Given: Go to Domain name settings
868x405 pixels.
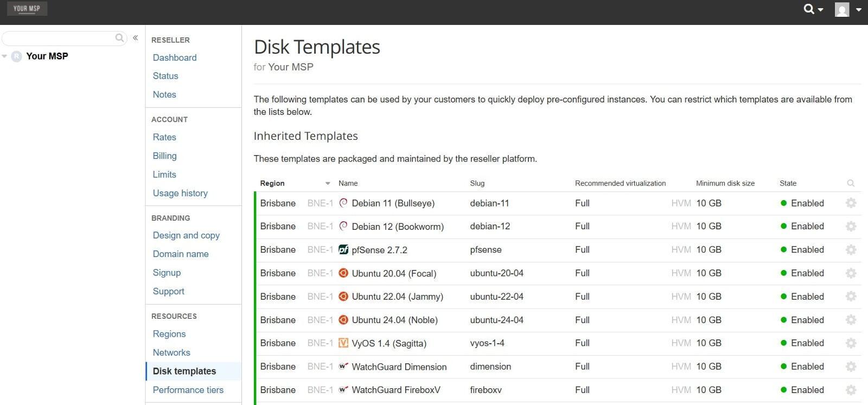Looking at the screenshot, I should pyautogui.click(x=181, y=254).
